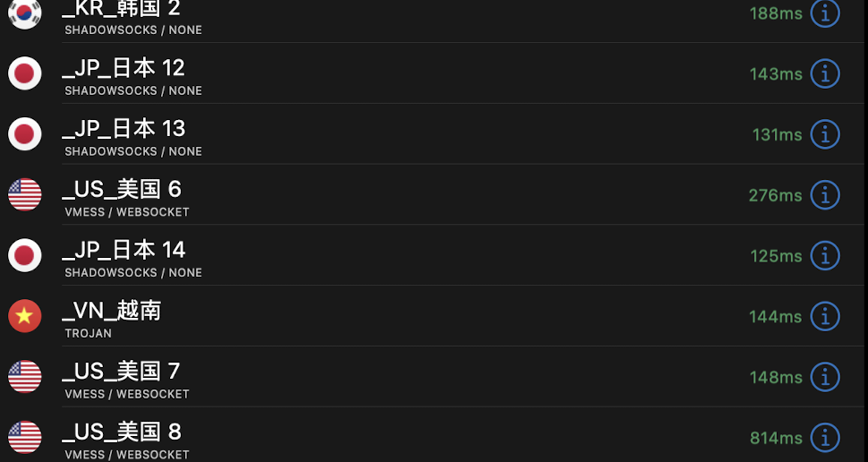Screen dimensions: 868x462
Task: Open info for _US_美国 6 server
Action: click(x=824, y=194)
